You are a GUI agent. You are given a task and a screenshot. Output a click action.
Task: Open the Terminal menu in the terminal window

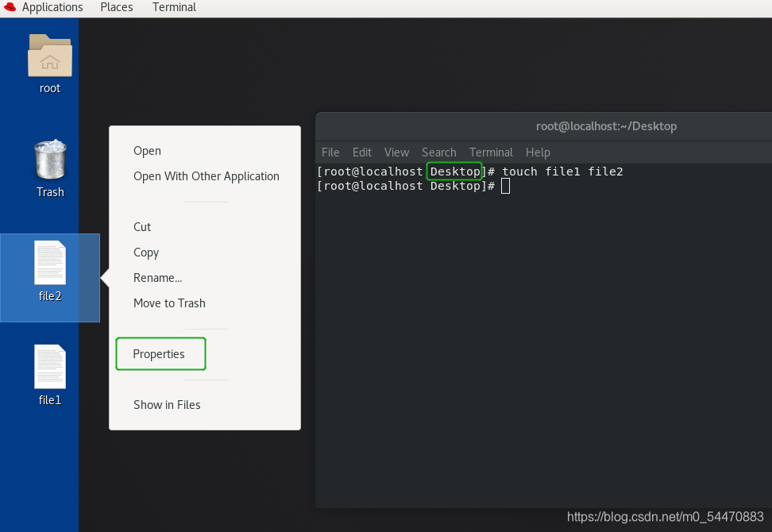[x=491, y=152]
